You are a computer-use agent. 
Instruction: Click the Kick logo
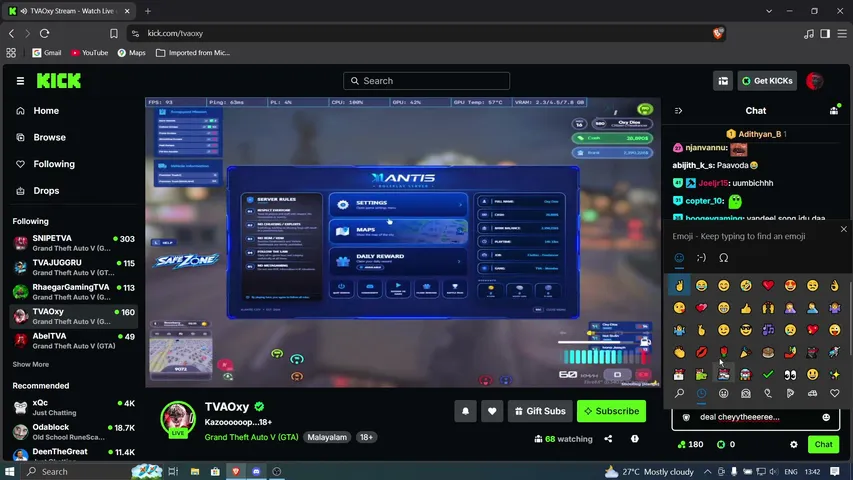tap(59, 81)
